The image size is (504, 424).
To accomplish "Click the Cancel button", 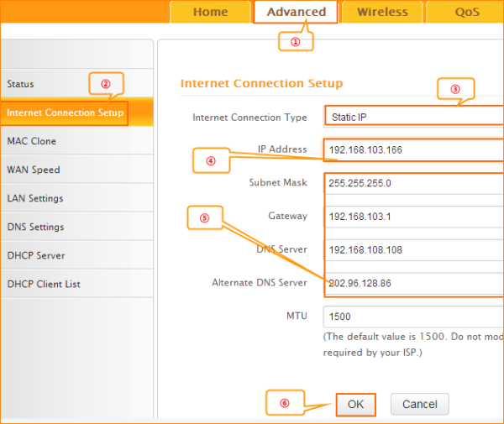I will [419, 404].
